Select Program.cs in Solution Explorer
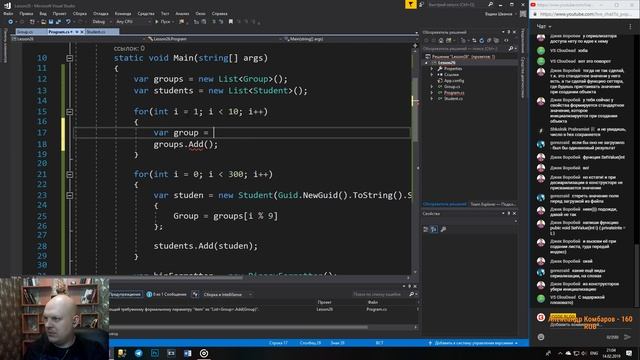640x360 pixels. [x=453, y=93]
